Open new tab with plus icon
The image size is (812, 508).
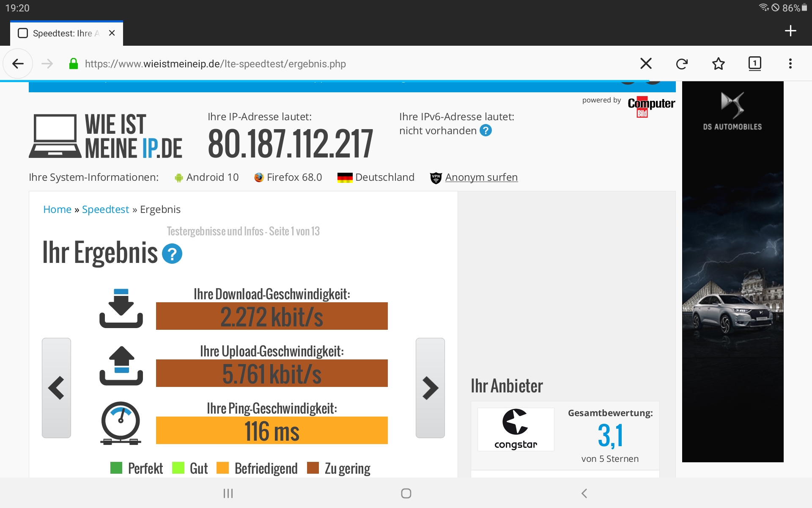790,31
